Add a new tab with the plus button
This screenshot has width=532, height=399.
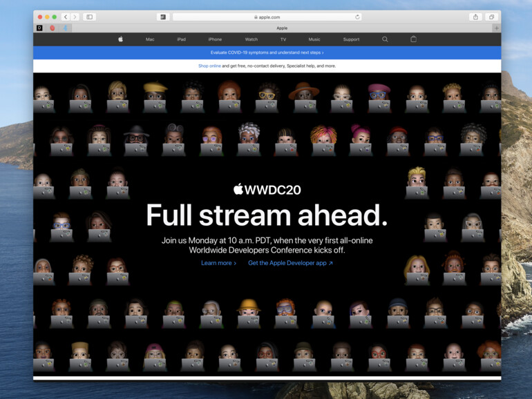(x=496, y=28)
